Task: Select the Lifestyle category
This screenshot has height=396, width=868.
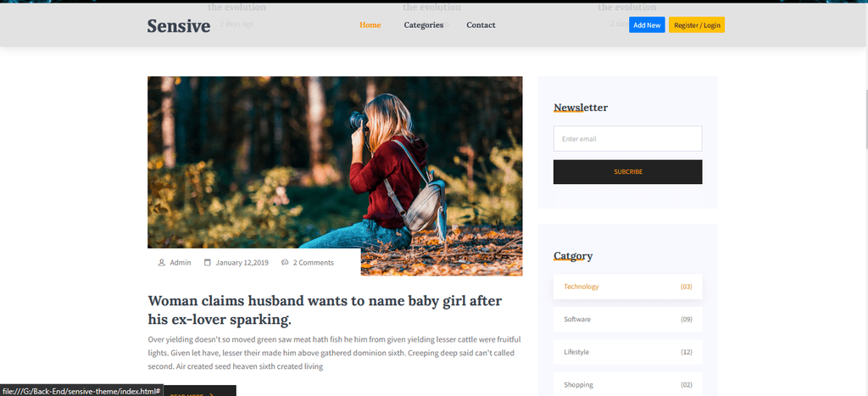Action: [x=628, y=352]
